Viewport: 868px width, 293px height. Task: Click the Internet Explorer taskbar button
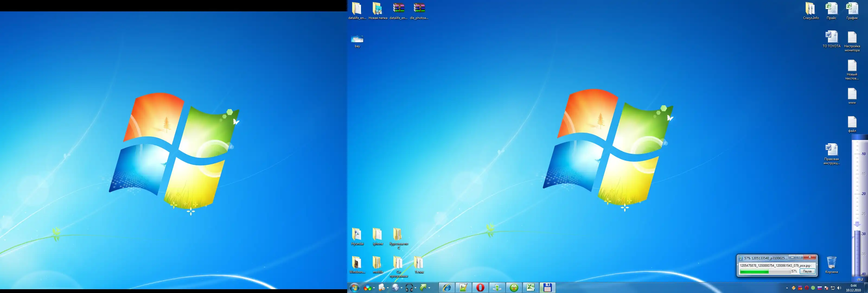(447, 288)
